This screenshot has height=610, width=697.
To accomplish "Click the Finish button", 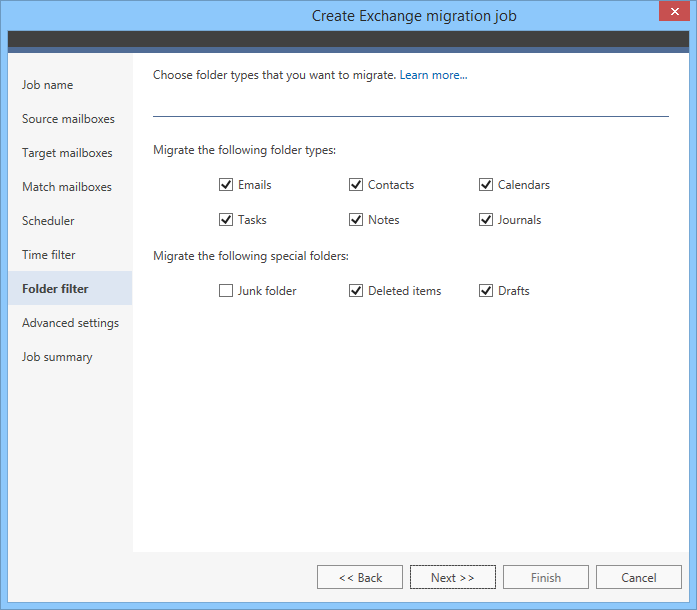I will (x=546, y=577).
